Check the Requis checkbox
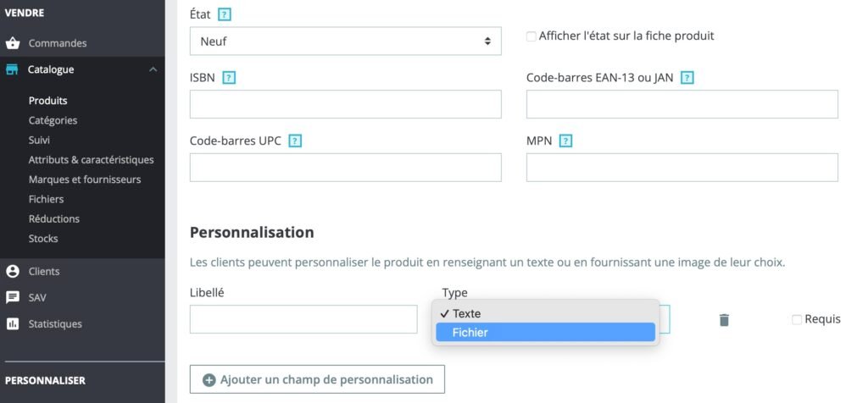Image resolution: width=868 pixels, height=403 pixels. click(x=797, y=319)
